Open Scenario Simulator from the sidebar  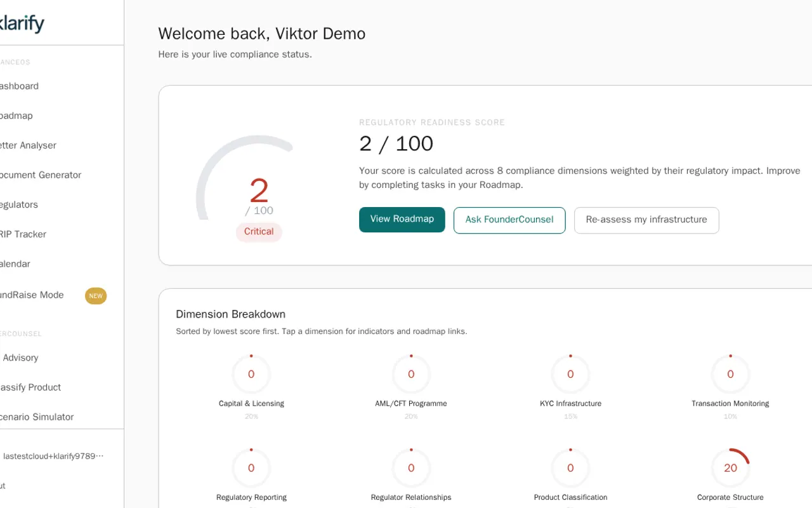[x=37, y=417]
